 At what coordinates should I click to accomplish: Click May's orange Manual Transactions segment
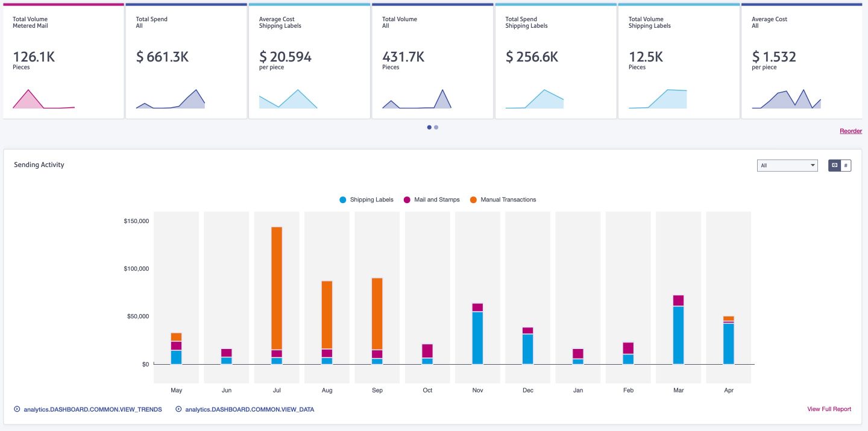coord(176,337)
